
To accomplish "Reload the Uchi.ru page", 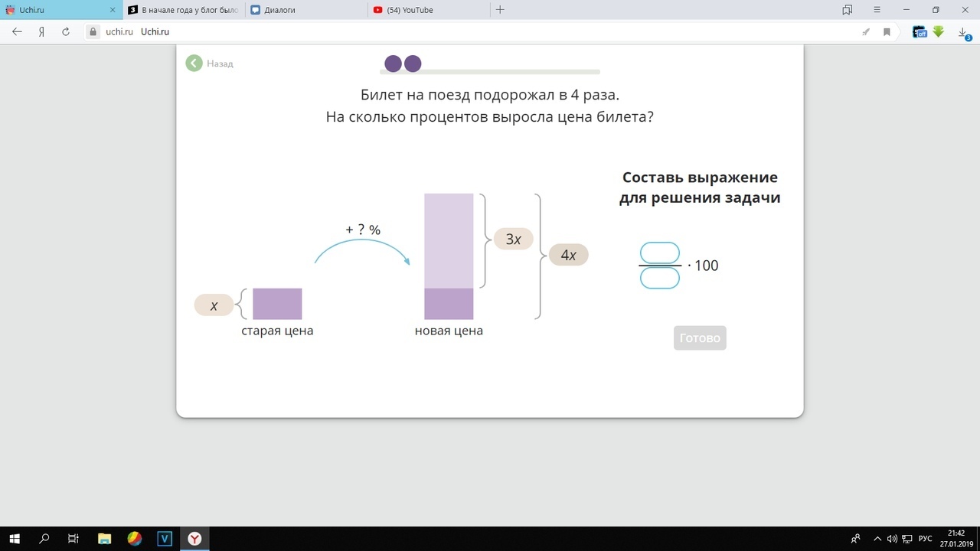I will [66, 32].
